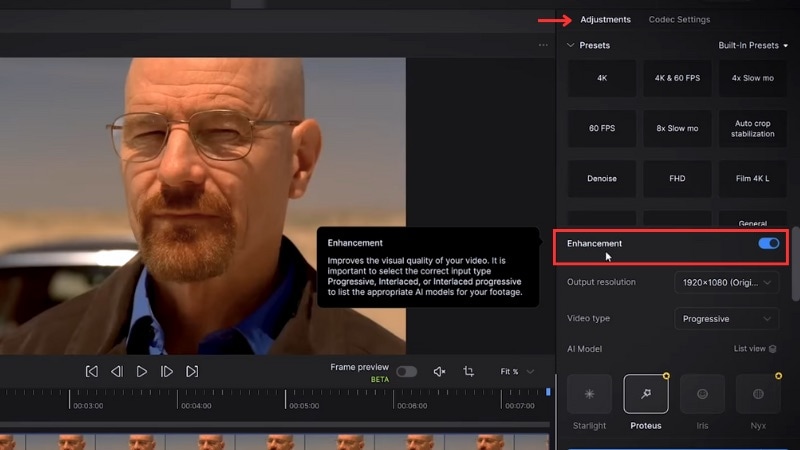800x450 pixels.
Task: Apply the 4x Slow mo preset
Action: point(753,78)
